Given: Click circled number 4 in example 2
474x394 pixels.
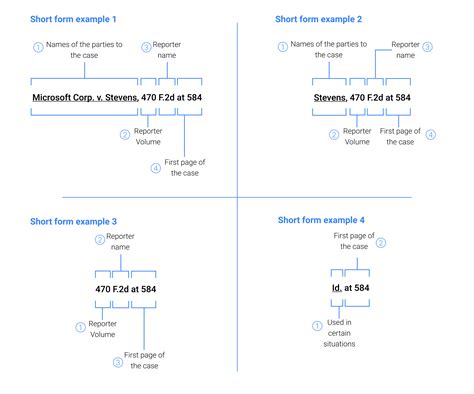Looking at the screenshot, I should (x=431, y=135).
